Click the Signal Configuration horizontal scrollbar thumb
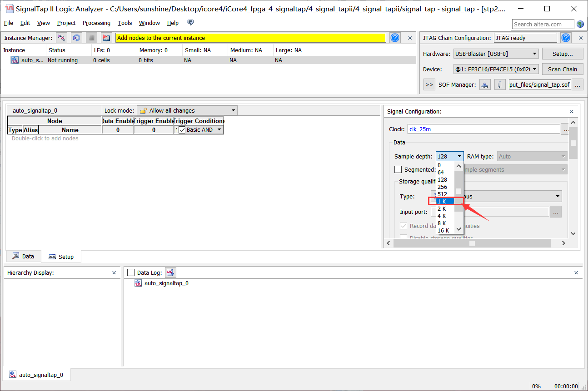Image resolution: width=588 pixels, height=391 pixels. coord(472,243)
